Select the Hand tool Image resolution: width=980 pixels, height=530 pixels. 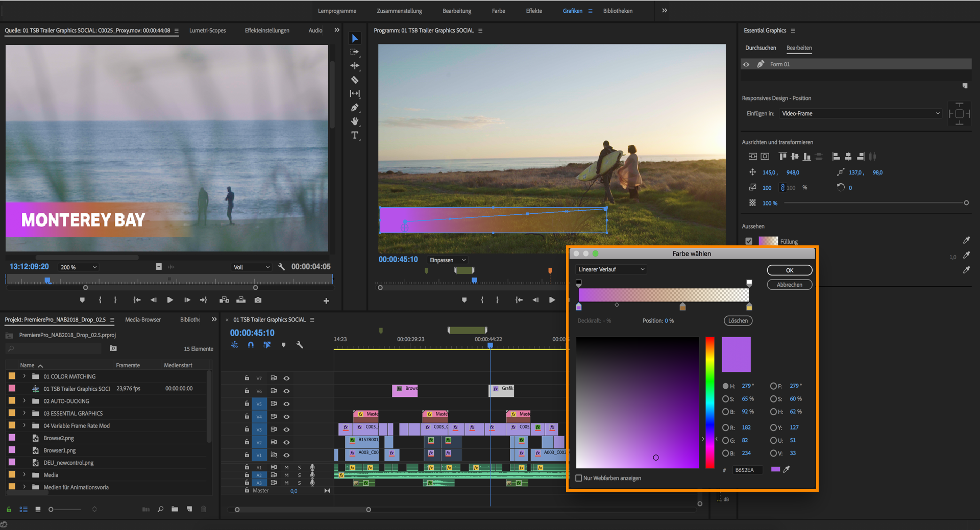(x=355, y=121)
